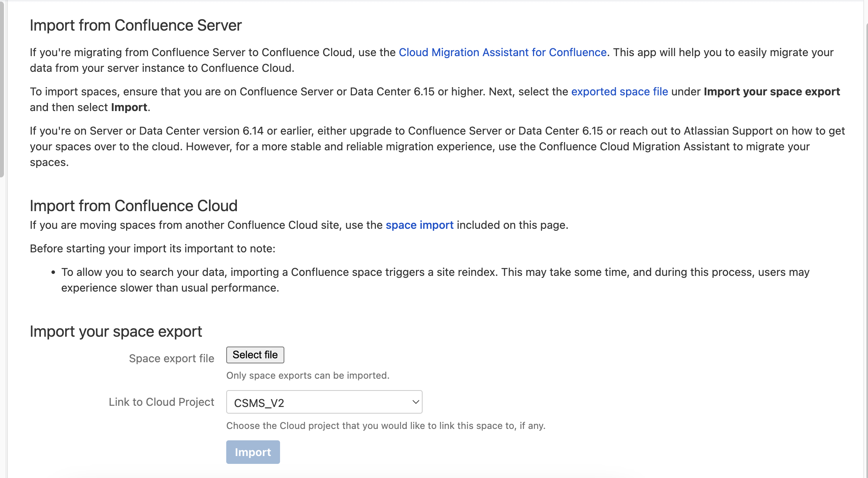The image size is (868, 478).
Task: Click the Space export file label
Action: [172, 358]
